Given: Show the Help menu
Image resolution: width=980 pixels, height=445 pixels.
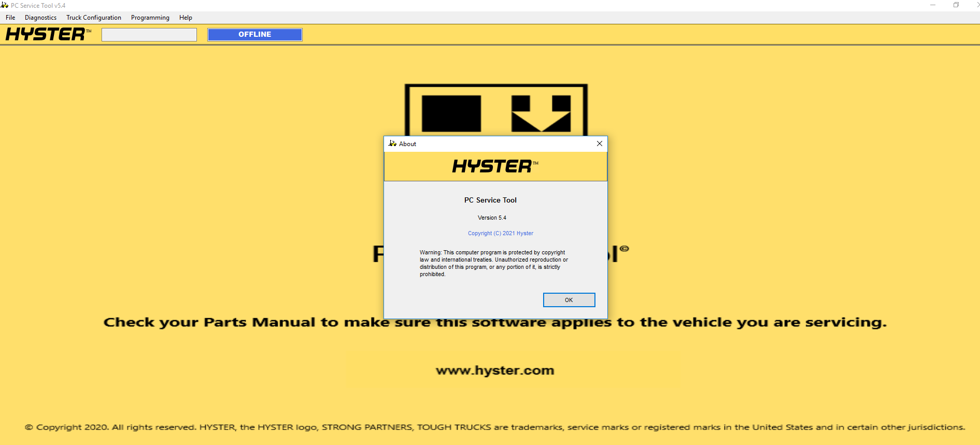Looking at the screenshot, I should click(186, 18).
